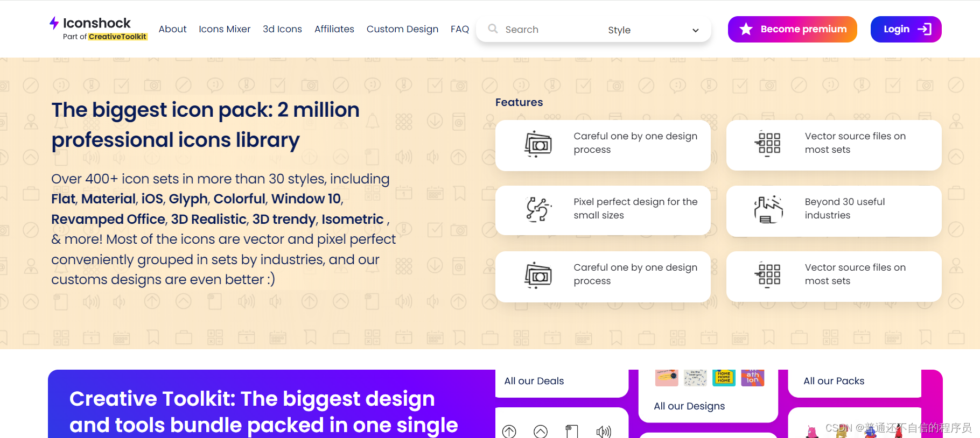Click the arrow icon on Login button
This screenshot has width=980, height=438.
pyautogui.click(x=924, y=29)
